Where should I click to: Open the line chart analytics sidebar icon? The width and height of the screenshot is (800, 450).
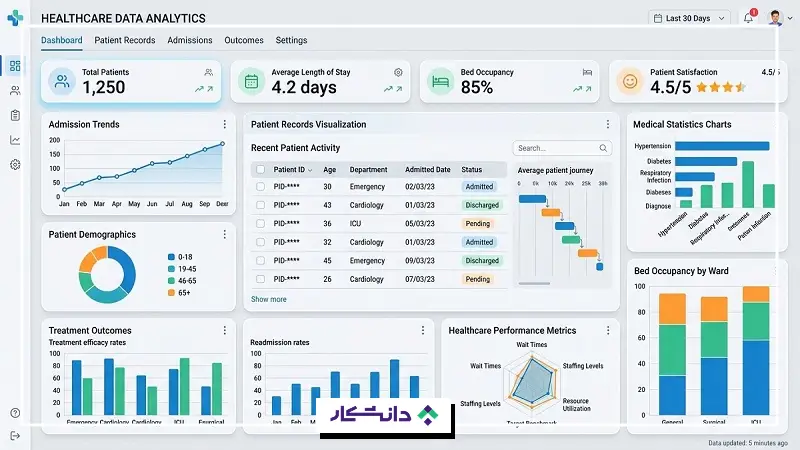coord(15,140)
